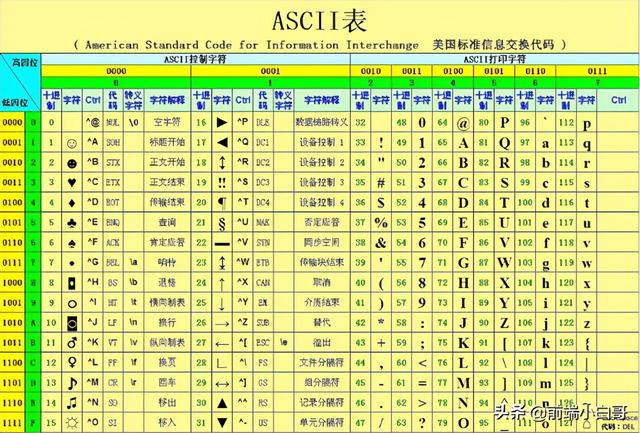The width and height of the screenshot is (640, 433).
Task: Click the 'ASCII控制字符' header
Action: tap(195, 59)
